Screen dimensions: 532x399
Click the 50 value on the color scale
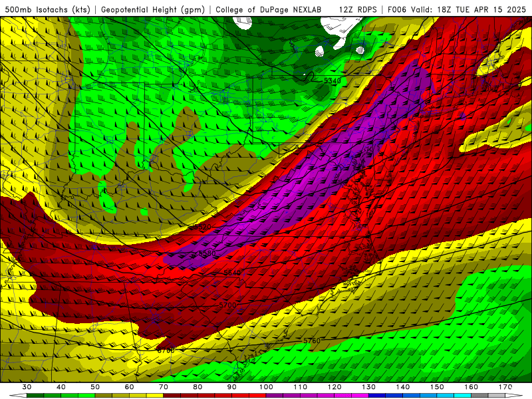95,387
